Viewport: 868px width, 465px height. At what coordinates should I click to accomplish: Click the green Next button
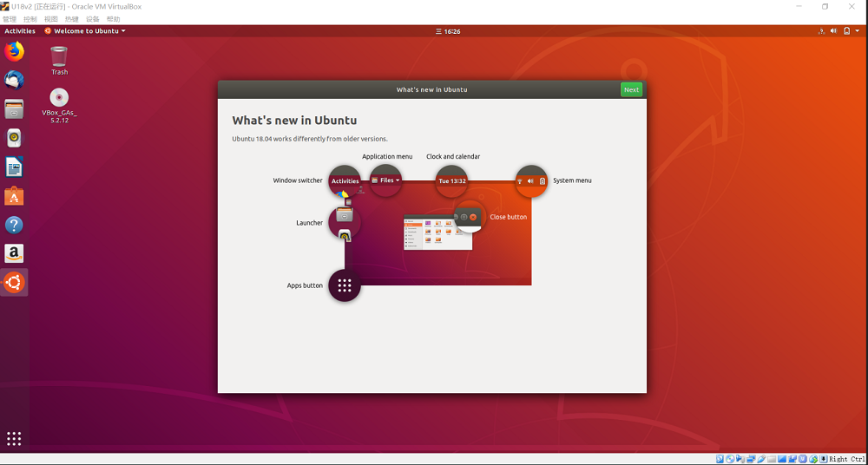(x=631, y=89)
